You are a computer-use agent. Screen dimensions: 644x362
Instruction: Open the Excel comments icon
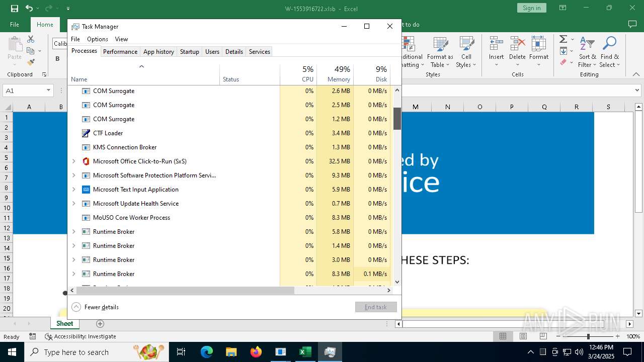(632, 24)
